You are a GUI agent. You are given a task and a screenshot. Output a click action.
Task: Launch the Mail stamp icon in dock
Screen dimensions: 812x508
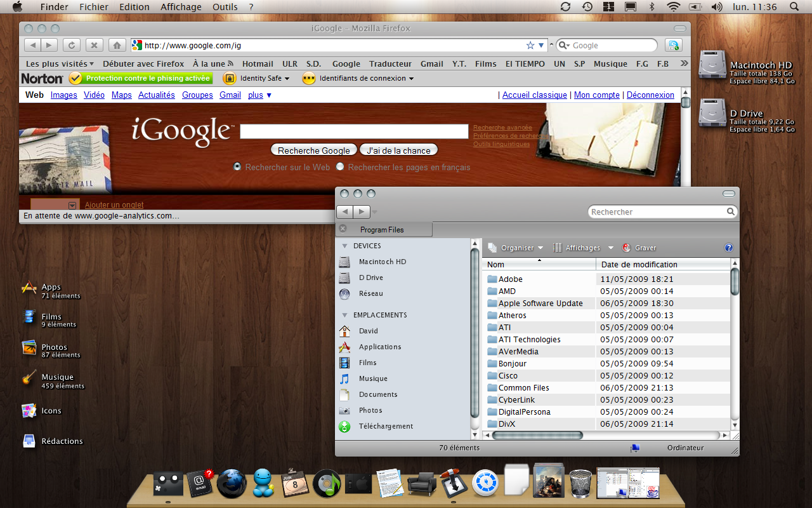coord(201,485)
